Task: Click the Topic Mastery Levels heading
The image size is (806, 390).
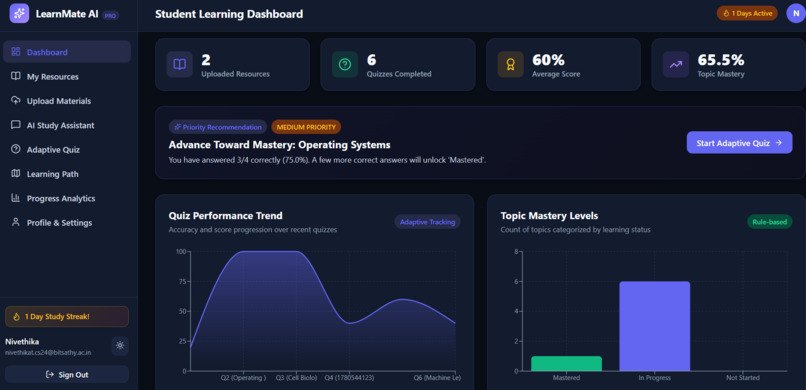Action: (x=549, y=216)
